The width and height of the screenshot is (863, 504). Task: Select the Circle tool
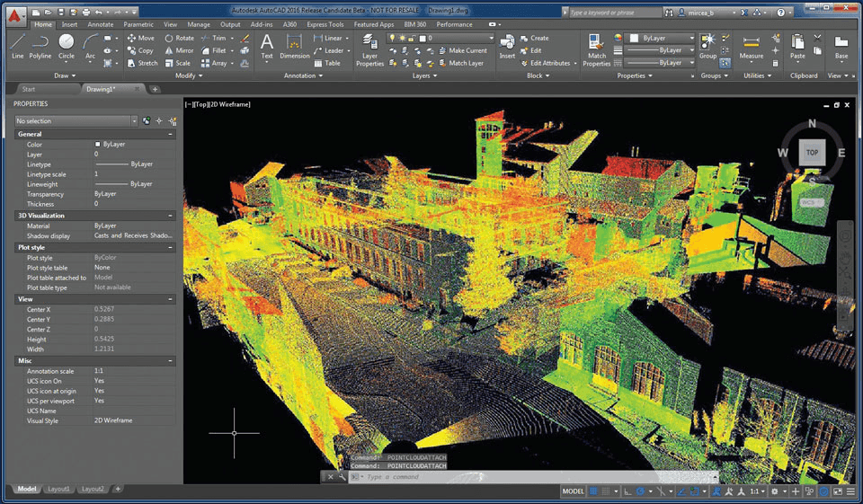tap(66, 46)
